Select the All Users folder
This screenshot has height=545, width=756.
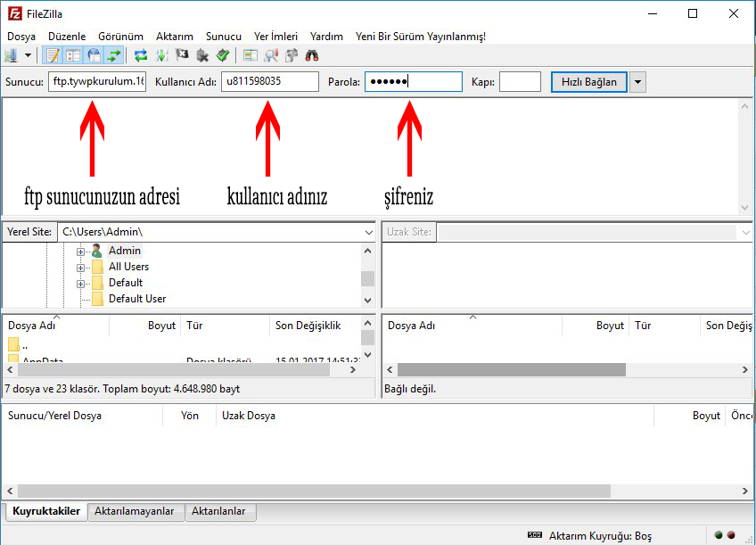[x=128, y=267]
